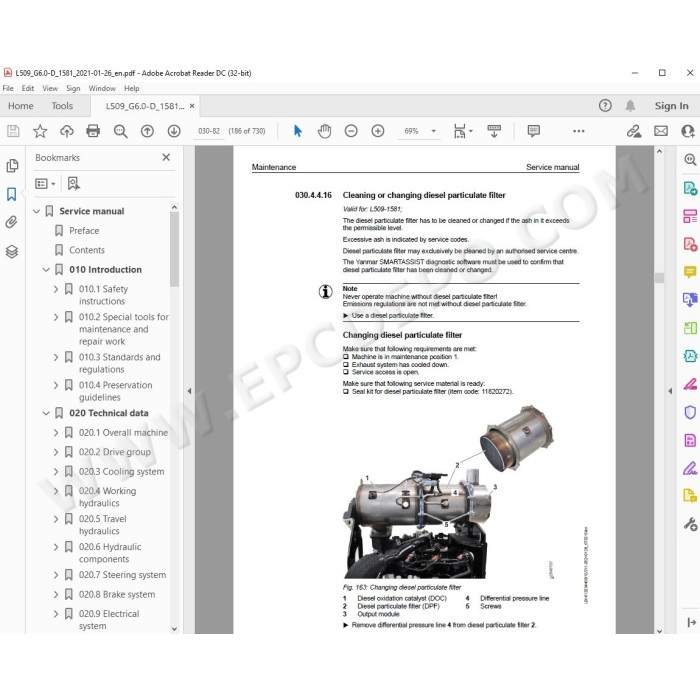700x700 pixels.
Task: Click the scrolling mode keyboard icon
Action: [x=494, y=131]
